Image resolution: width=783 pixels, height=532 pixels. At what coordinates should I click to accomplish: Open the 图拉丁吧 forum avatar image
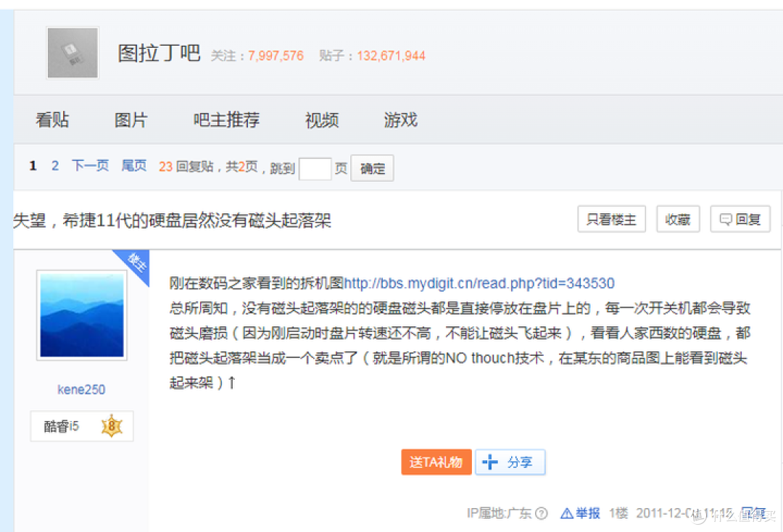[x=72, y=53]
